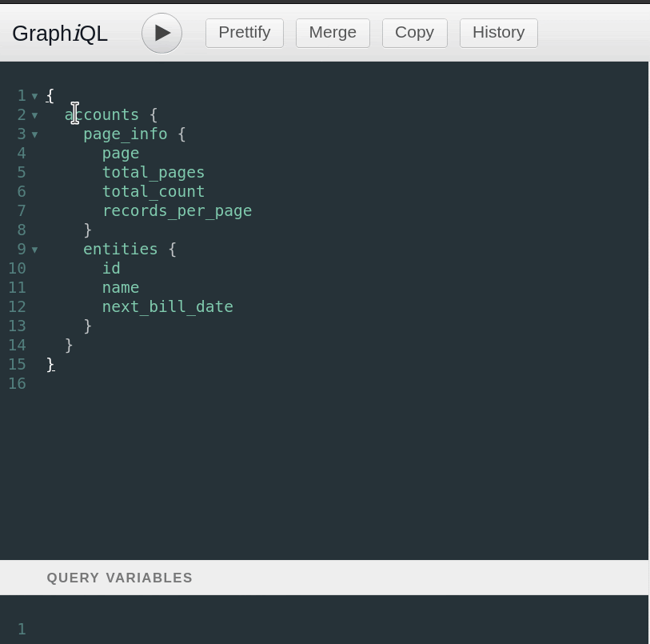650x644 pixels.
Task: Click the id field under entities
Action: pyautogui.click(x=111, y=268)
